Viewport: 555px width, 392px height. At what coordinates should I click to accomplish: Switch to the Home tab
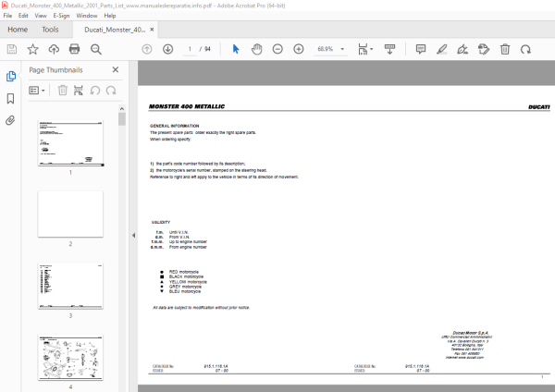pos(18,30)
